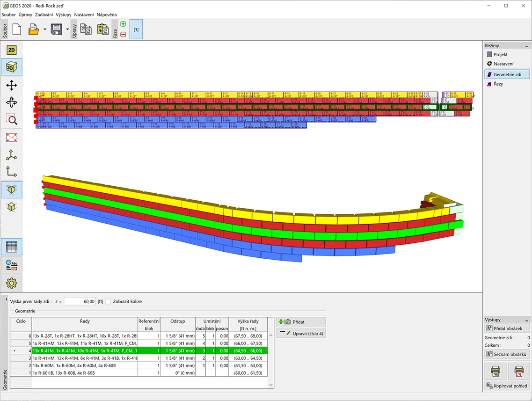Image resolution: width=532 pixels, height=401 pixels.
Task: Open the Úpravy menu
Action: (25, 15)
